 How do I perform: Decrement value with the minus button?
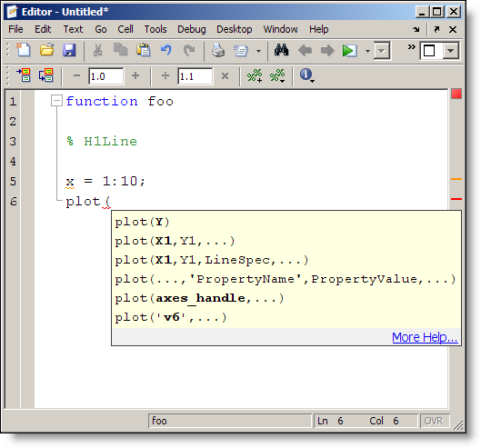pos(76,75)
